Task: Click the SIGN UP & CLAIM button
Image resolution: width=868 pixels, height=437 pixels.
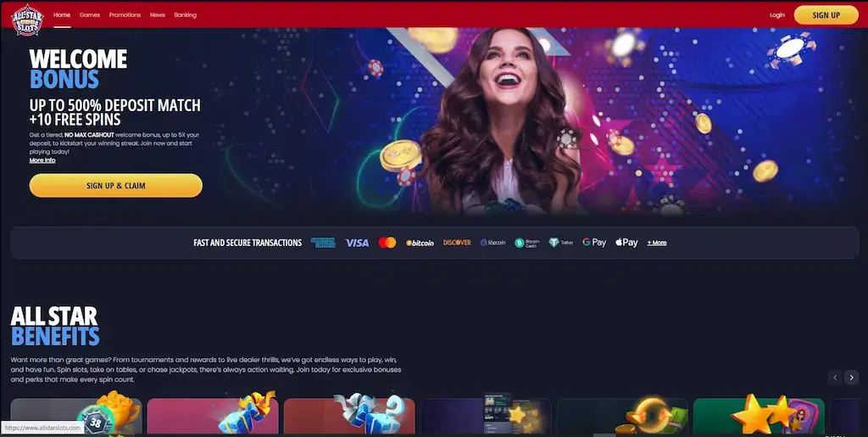Action: pos(115,186)
